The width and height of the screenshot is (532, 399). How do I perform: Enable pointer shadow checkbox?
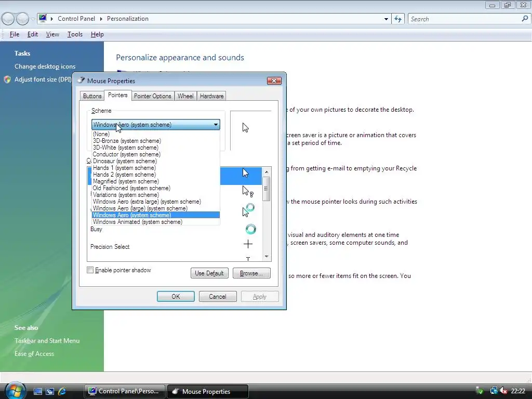point(90,270)
